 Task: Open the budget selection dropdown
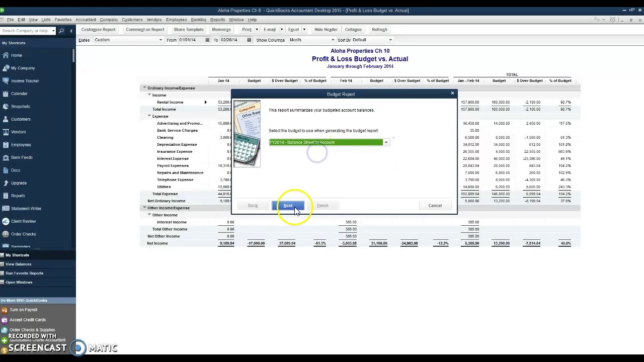386,142
